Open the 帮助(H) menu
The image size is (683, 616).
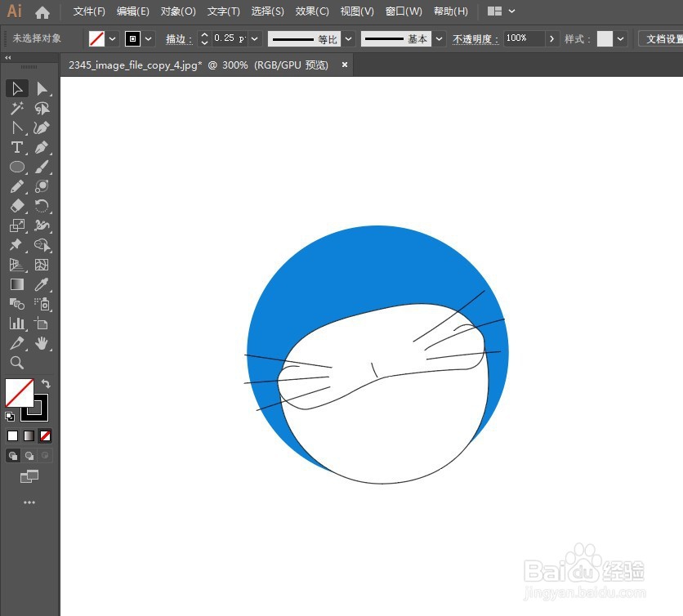(x=451, y=11)
